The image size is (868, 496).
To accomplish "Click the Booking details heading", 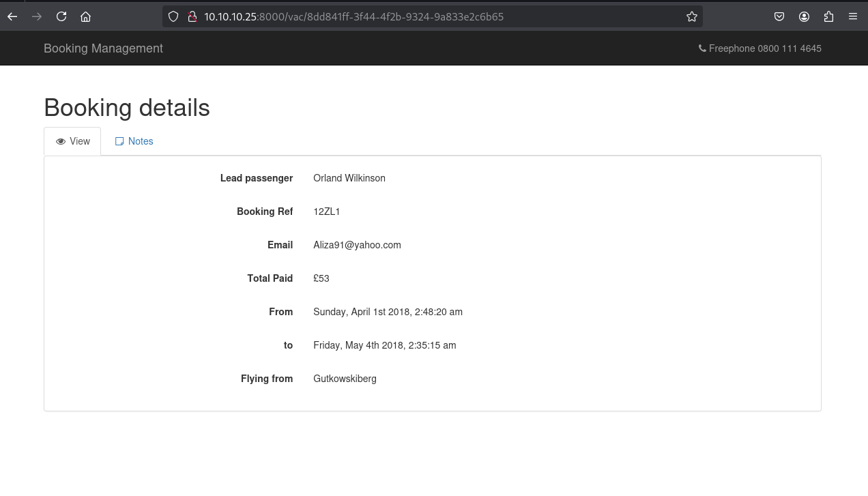I will point(127,108).
